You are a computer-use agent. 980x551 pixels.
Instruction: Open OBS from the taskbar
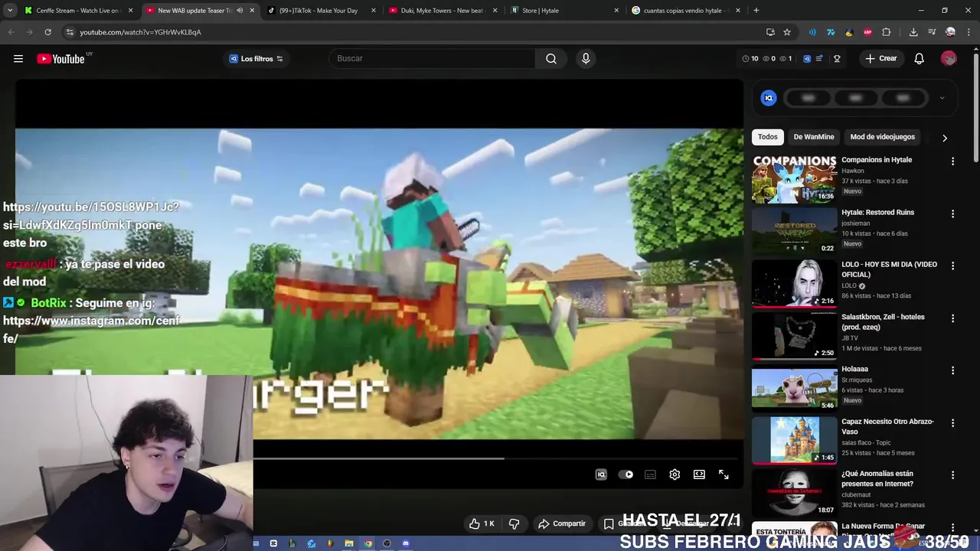(x=387, y=543)
